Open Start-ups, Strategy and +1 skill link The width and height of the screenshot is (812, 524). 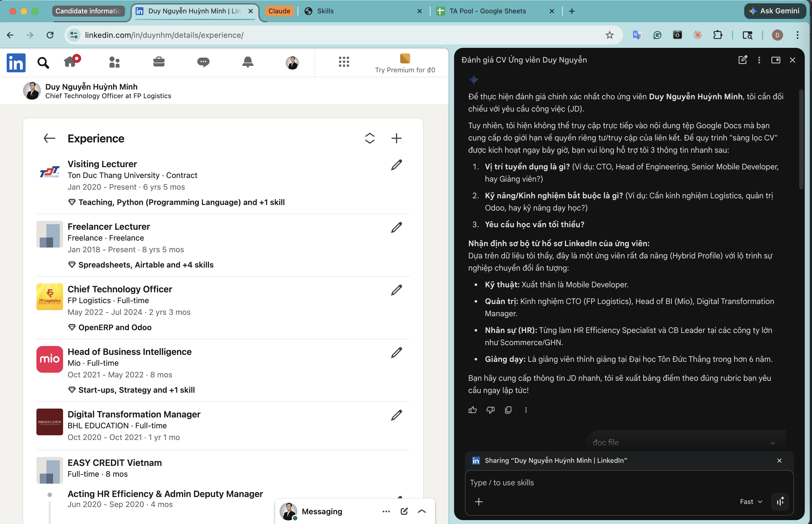click(131, 390)
